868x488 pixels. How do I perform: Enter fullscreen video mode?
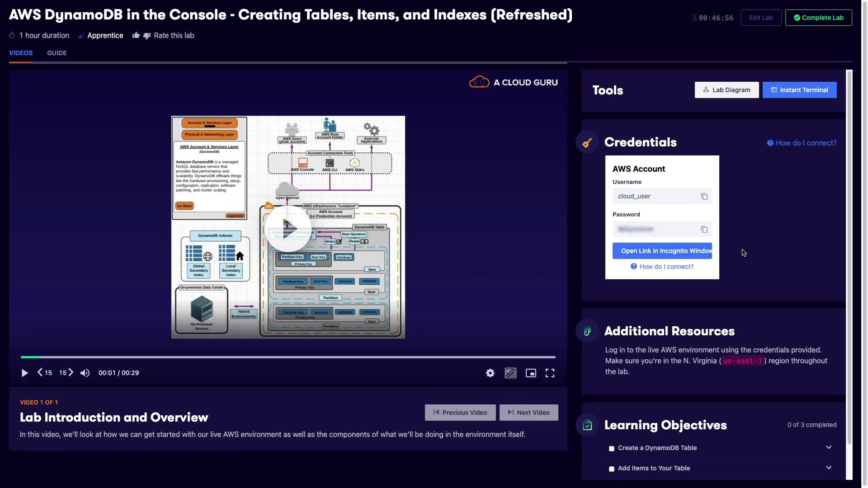pyautogui.click(x=550, y=373)
